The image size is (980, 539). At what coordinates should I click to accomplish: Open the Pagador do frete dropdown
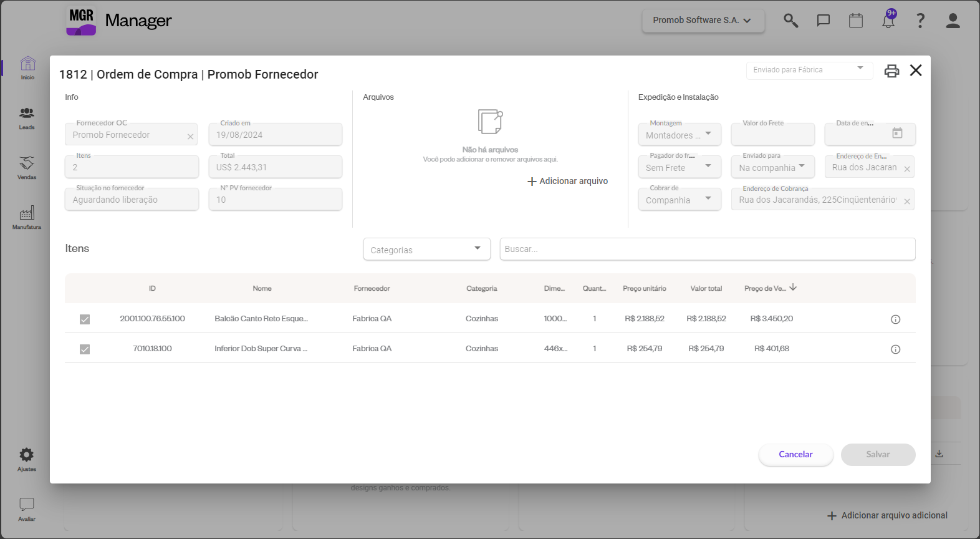point(680,167)
